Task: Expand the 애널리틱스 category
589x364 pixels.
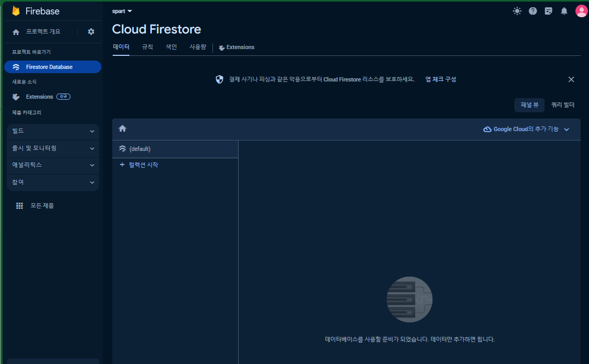Action: point(53,165)
